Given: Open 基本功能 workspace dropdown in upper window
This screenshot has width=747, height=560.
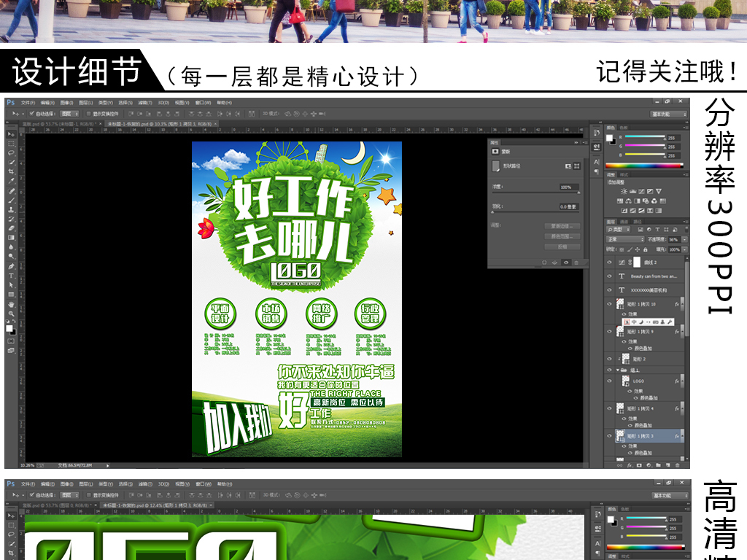Looking at the screenshot, I should tap(669, 114).
